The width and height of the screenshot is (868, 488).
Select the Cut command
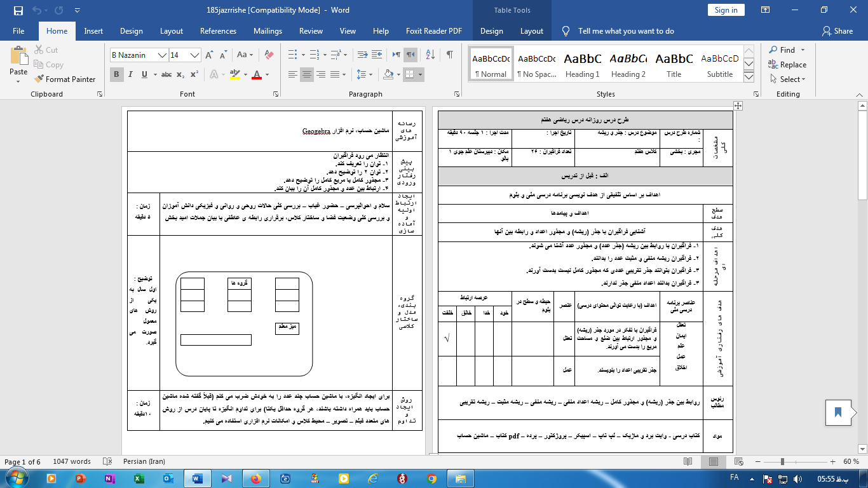[45, 50]
